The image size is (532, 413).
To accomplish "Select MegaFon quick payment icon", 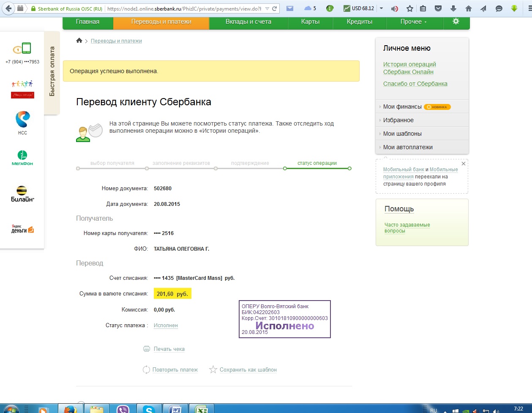I will (x=22, y=157).
